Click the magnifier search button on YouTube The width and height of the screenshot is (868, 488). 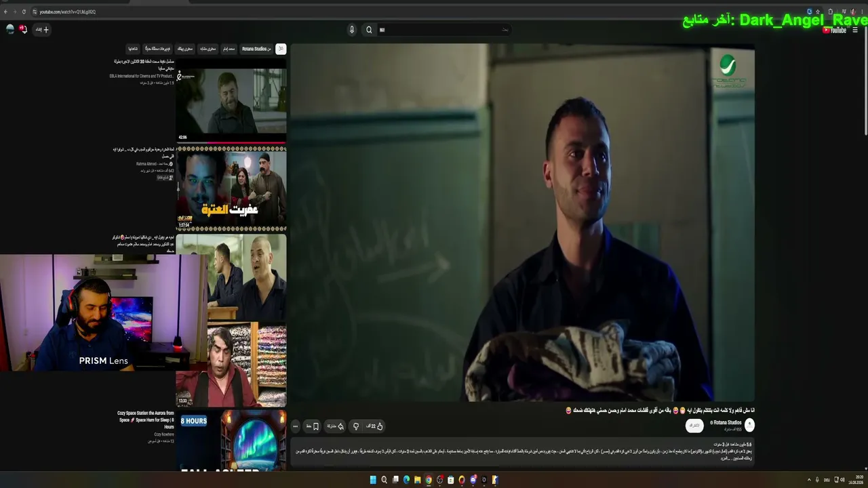click(x=369, y=30)
